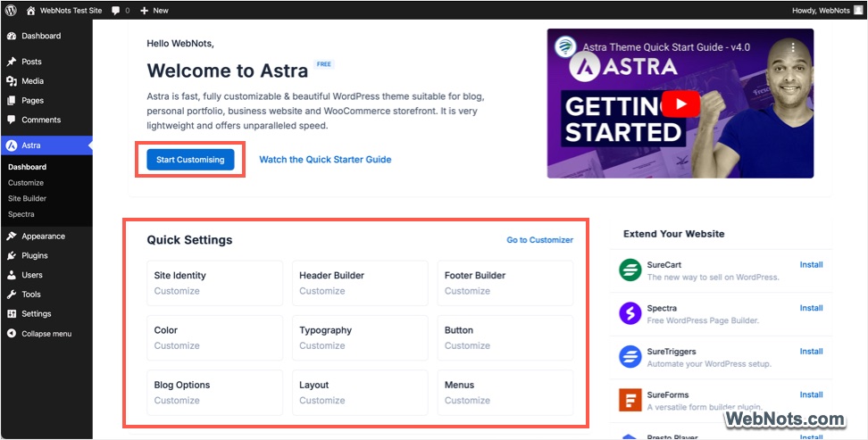Open the Header Builder Customize card
The height and width of the screenshot is (440, 868).
click(x=360, y=283)
